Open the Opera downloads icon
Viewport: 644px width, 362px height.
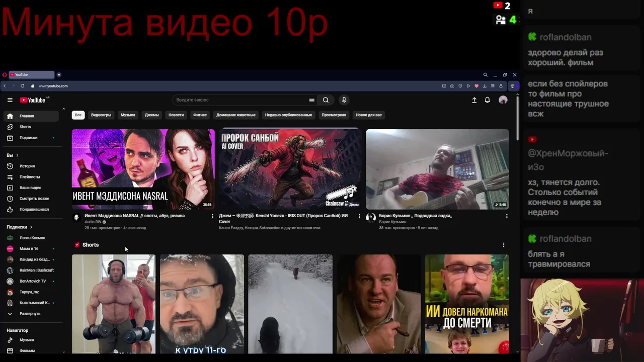485,86
